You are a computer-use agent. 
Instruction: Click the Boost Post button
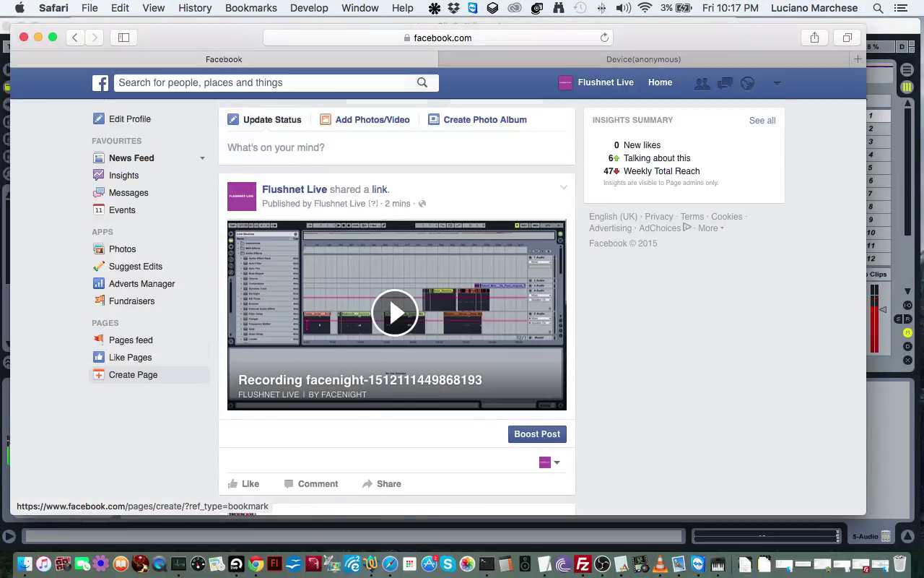(537, 434)
